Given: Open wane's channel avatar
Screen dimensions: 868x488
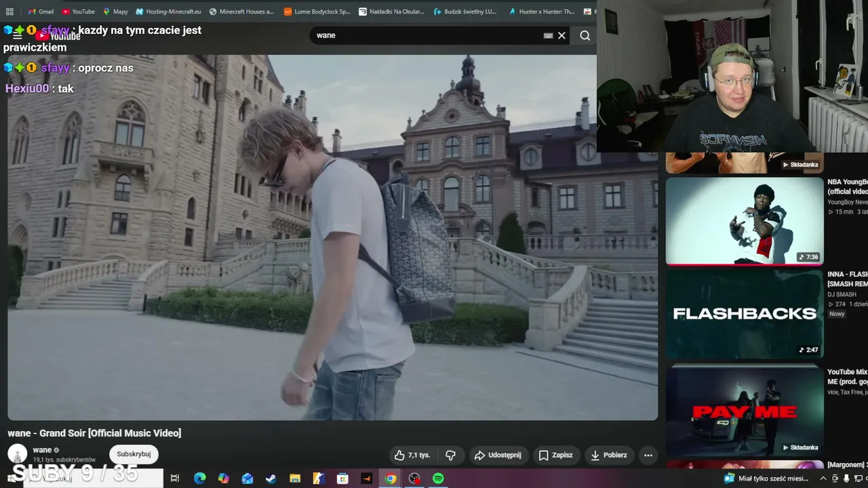Looking at the screenshot, I should click(18, 453).
